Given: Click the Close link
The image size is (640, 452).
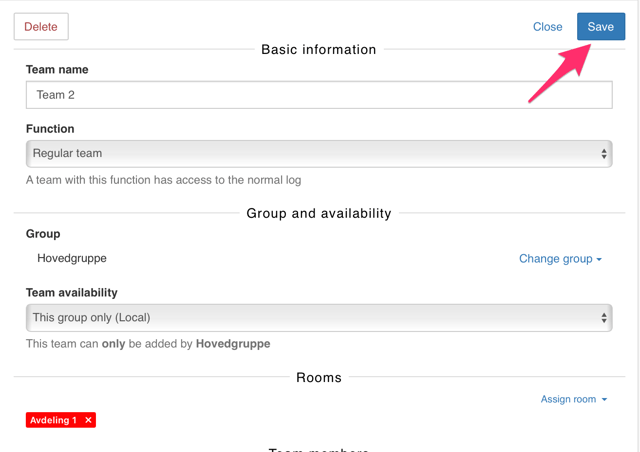Looking at the screenshot, I should pos(547,27).
